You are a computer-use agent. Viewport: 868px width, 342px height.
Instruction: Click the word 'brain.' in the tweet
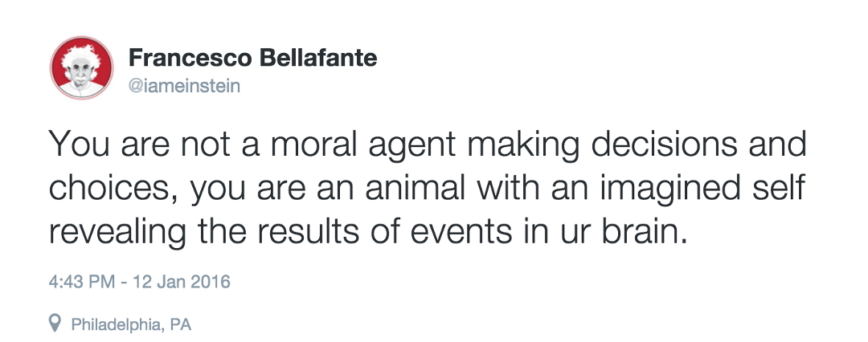(x=645, y=233)
